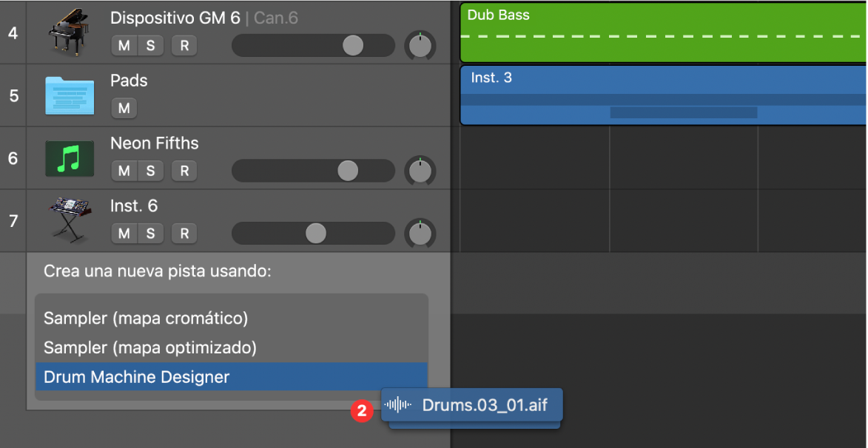The height and width of the screenshot is (448, 868).
Task: Click the synthesizer keyboard icon on Inst. 6
Action: pos(70,220)
